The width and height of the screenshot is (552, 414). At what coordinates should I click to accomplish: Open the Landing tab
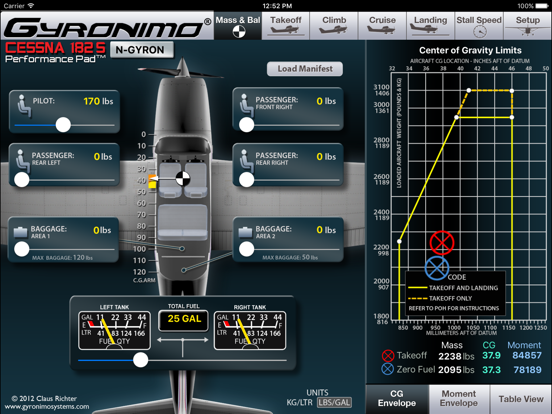(x=431, y=25)
